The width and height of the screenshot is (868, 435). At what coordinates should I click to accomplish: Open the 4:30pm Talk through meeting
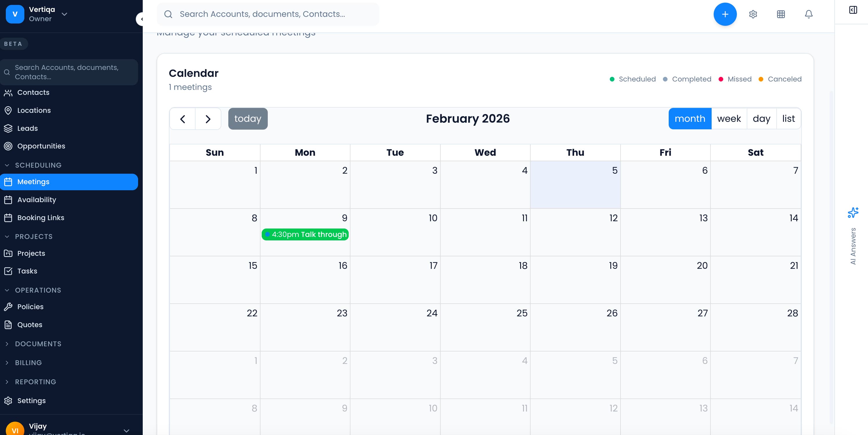[x=305, y=235]
